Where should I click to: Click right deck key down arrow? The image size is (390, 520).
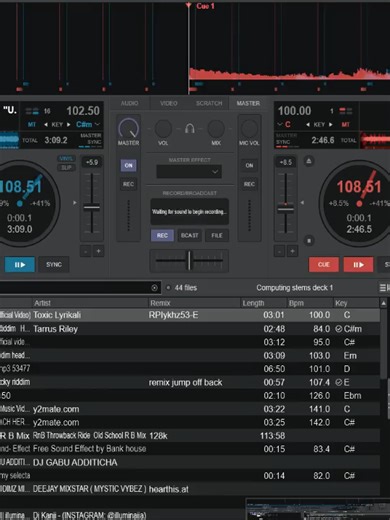pyautogui.click(x=308, y=124)
